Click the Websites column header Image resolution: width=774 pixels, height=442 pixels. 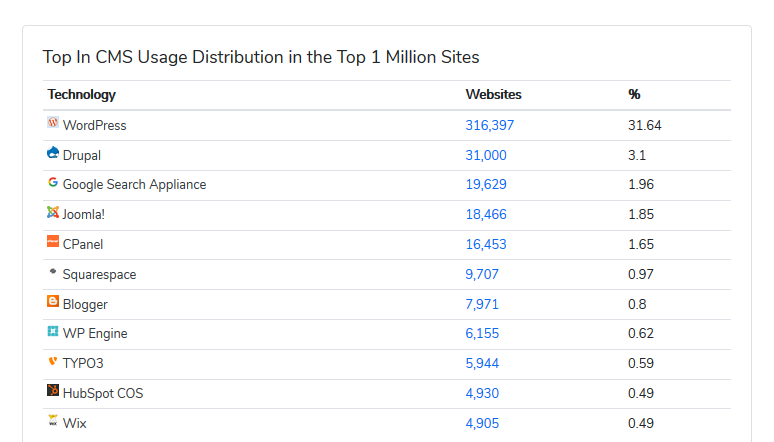[493, 95]
